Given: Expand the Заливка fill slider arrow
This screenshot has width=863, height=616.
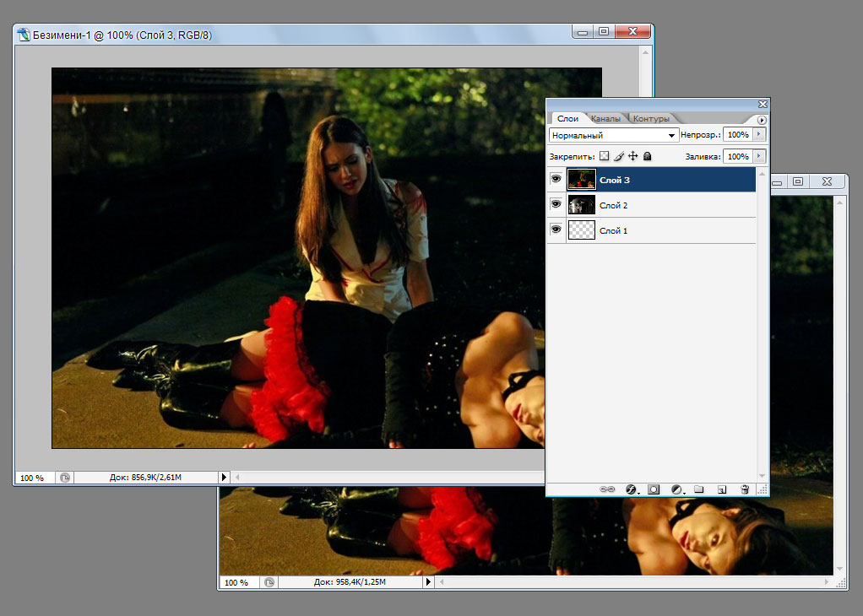Looking at the screenshot, I should [759, 156].
